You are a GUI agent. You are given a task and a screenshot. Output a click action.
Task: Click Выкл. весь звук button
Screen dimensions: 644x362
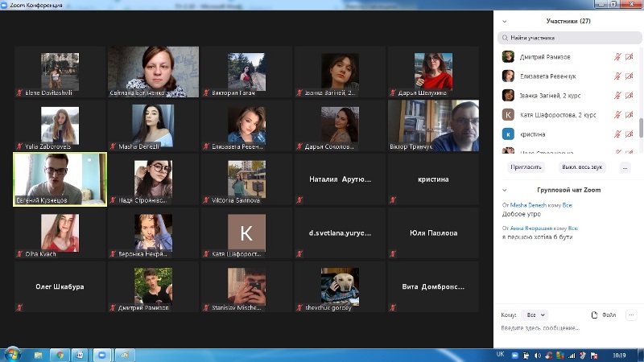(582, 167)
